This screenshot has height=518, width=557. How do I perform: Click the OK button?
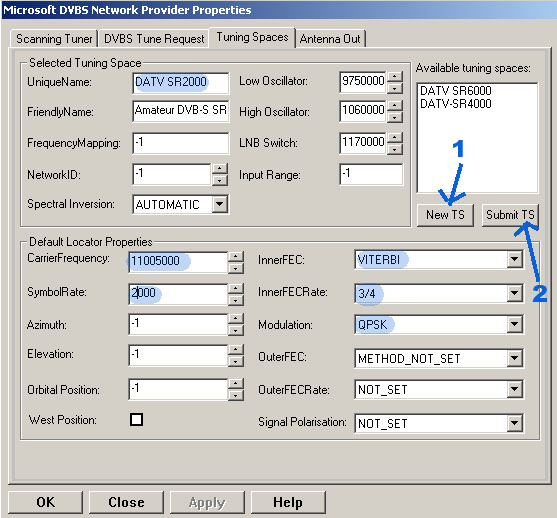pyautogui.click(x=45, y=502)
